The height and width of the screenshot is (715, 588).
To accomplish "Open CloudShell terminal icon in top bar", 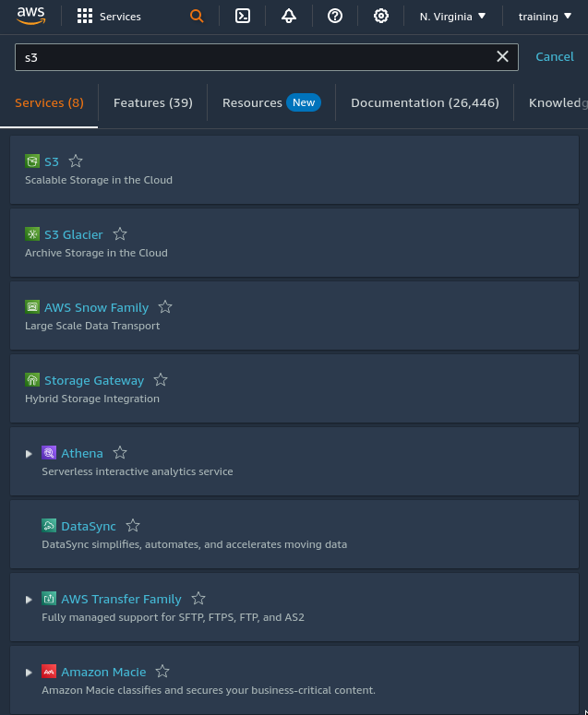I will (243, 16).
